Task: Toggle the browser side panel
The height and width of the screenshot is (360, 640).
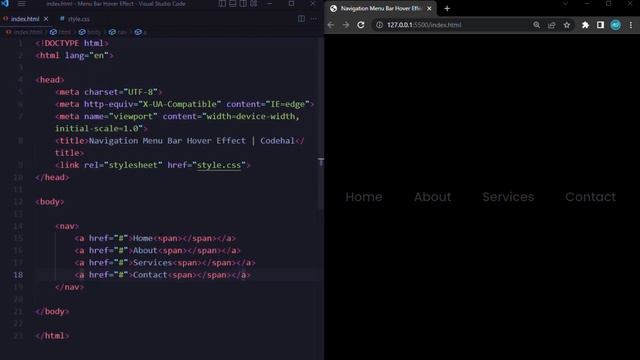Action: pos(600,25)
